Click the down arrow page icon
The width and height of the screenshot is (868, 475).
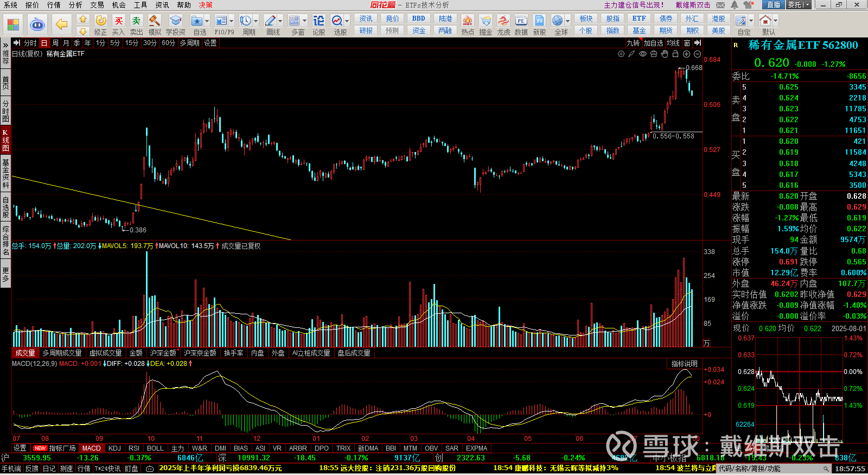[x=82, y=31]
